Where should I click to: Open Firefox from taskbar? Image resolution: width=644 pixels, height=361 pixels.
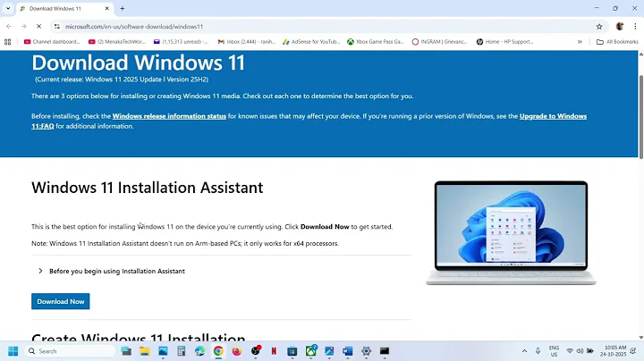[x=236, y=351]
